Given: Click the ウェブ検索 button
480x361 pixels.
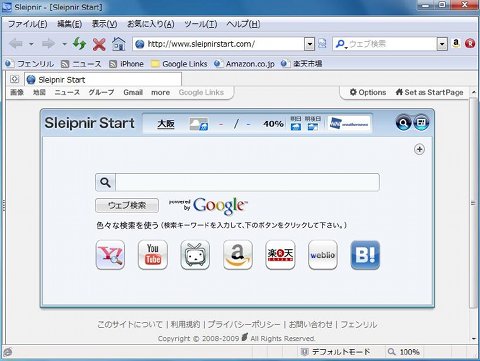Looking at the screenshot, I should (127, 205).
